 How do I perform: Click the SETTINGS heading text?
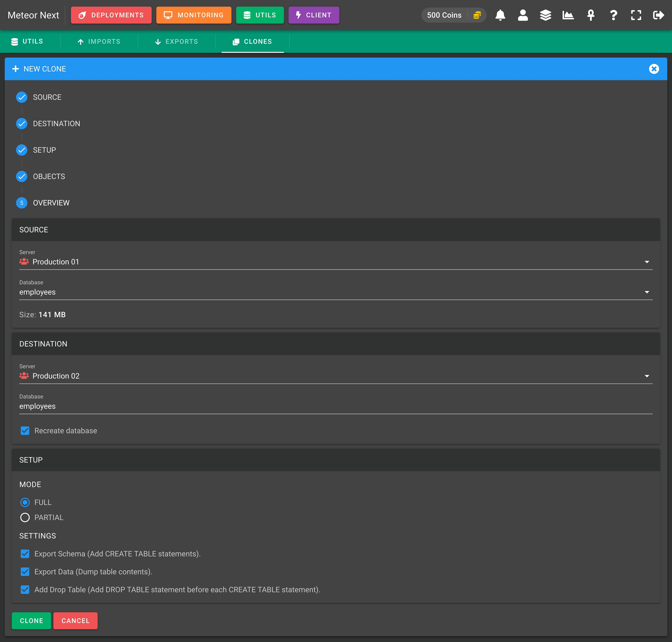(x=38, y=536)
